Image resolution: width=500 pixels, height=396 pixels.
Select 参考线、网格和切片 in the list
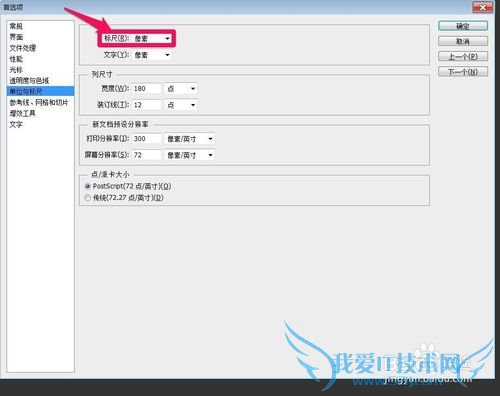coord(40,102)
